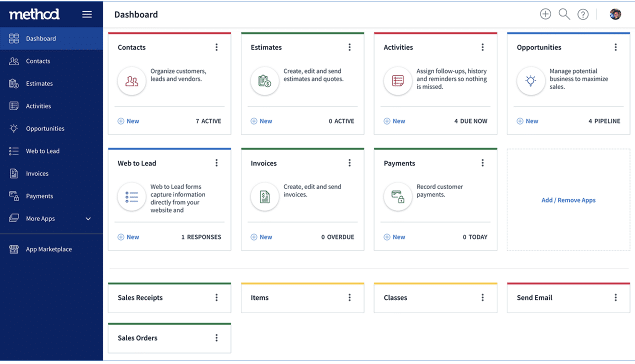
Task: Open the user profile avatar
Action: pyautogui.click(x=615, y=14)
